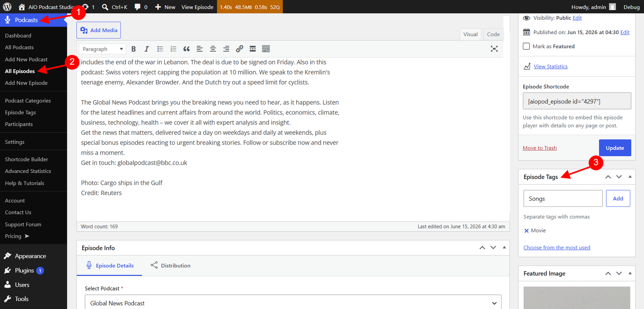Insert a numbered list
The image size is (644, 309).
click(173, 49)
